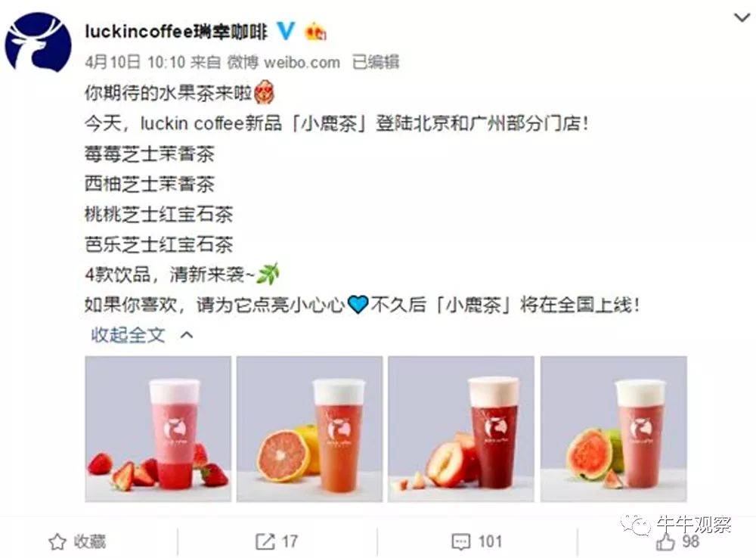Open post options chevron at top right
Viewport: 756px width, 558px height.
click(x=741, y=18)
